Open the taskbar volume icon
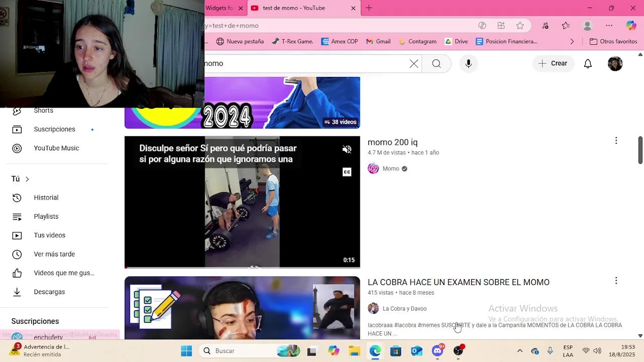The height and width of the screenshot is (362, 644). (x=597, y=351)
